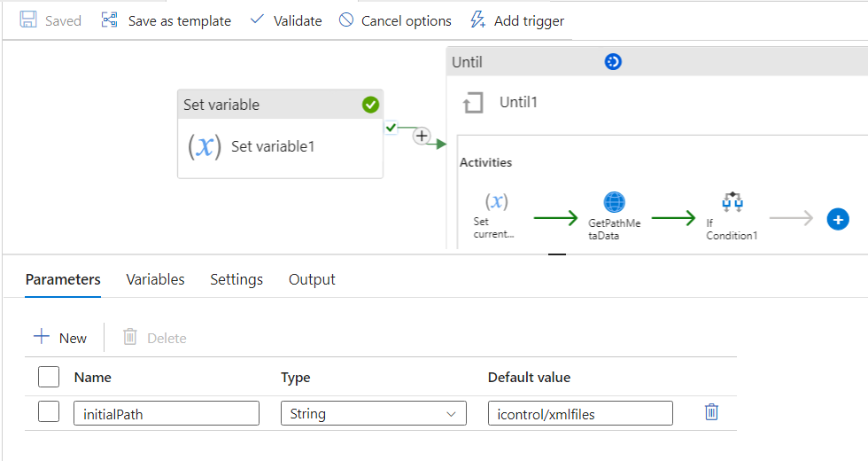
Task: Check the initialPath row checkbox
Action: pyautogui.click(x=49, y=412)
